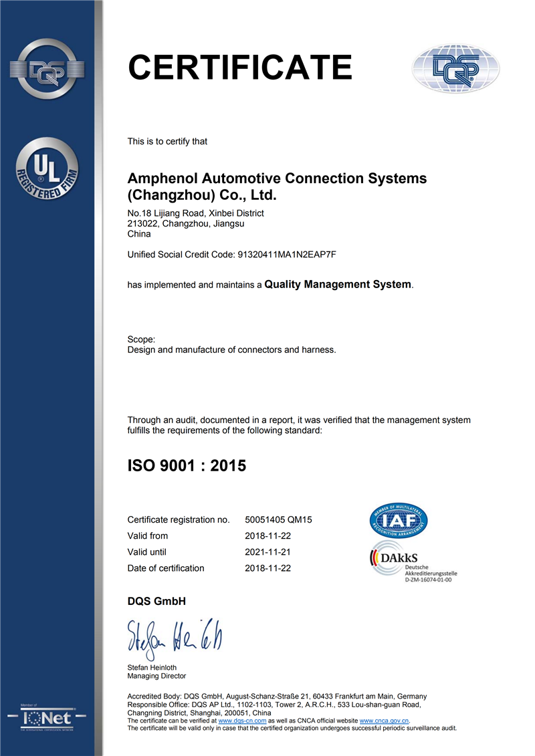
Task: Click the CERTIFICATE heading
Action: pos(240,67)
